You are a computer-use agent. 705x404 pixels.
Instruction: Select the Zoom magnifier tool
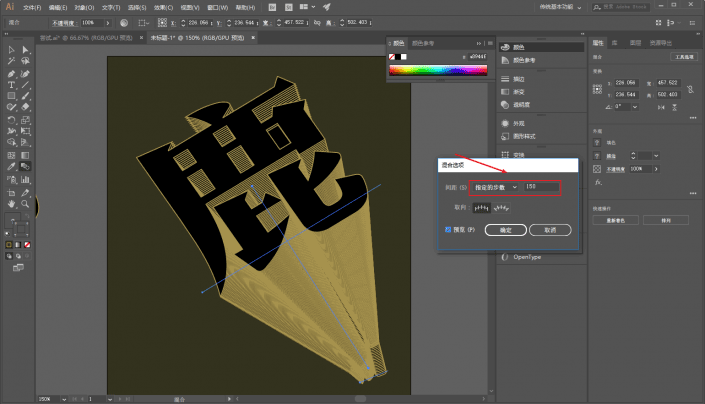25,204
